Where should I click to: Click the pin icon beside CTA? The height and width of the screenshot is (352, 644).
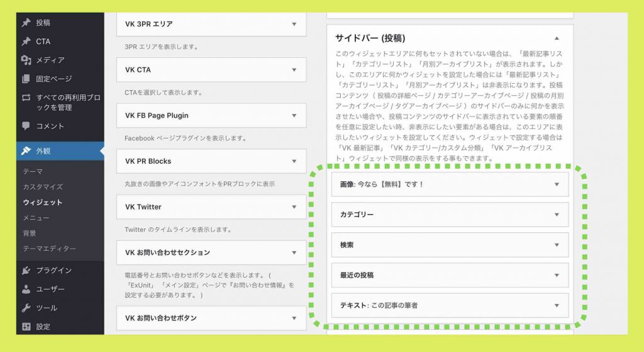pyautogui.click(x=26, y=41)
